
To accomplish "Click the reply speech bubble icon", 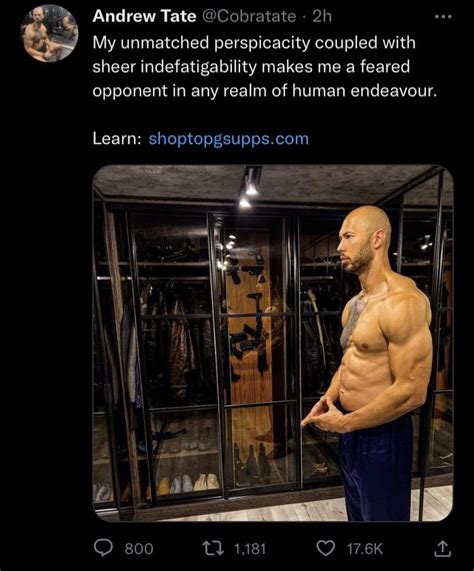I will tap(103, 548).
